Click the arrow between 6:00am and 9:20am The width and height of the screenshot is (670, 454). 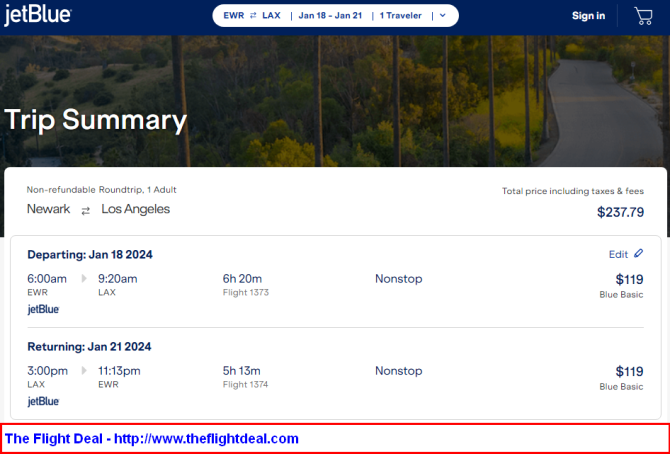pyautogui.click(x=84, y=279)
